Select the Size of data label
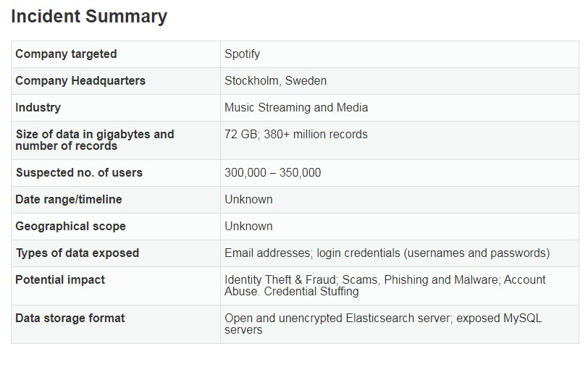 95,140
